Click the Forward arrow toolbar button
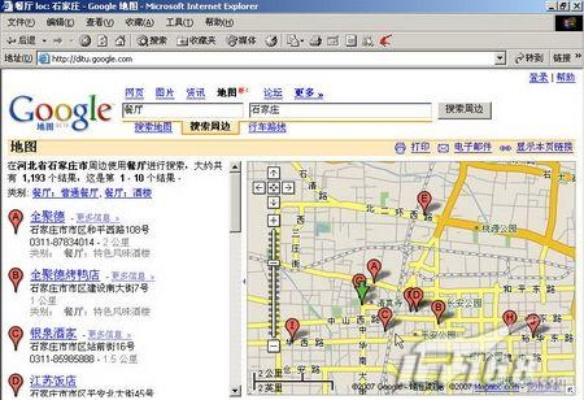The image size is (584, 400). pos(58,40)
